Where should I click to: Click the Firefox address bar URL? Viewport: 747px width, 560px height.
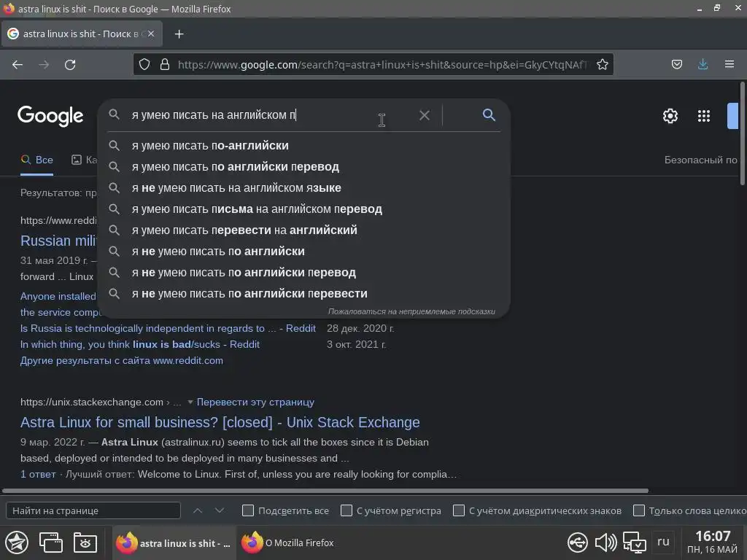382,65
